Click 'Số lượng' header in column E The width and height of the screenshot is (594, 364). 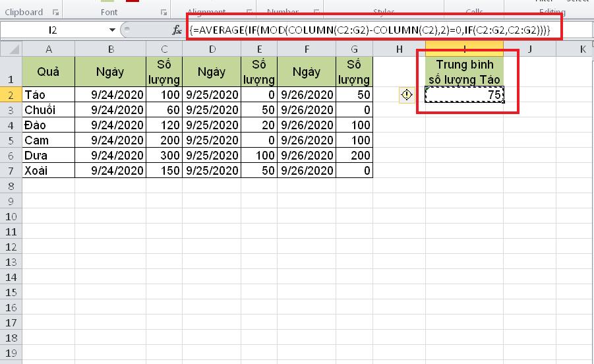point(259,72)
